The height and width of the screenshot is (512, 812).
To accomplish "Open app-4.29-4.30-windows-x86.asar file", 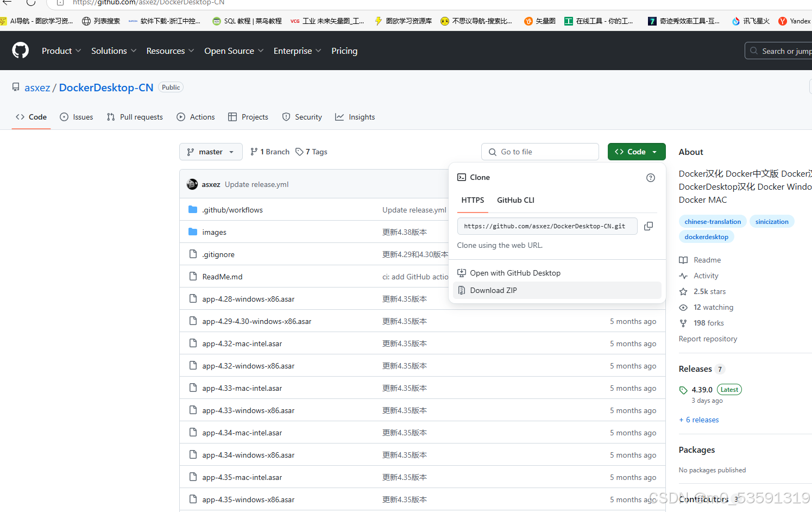I will 257,321.
